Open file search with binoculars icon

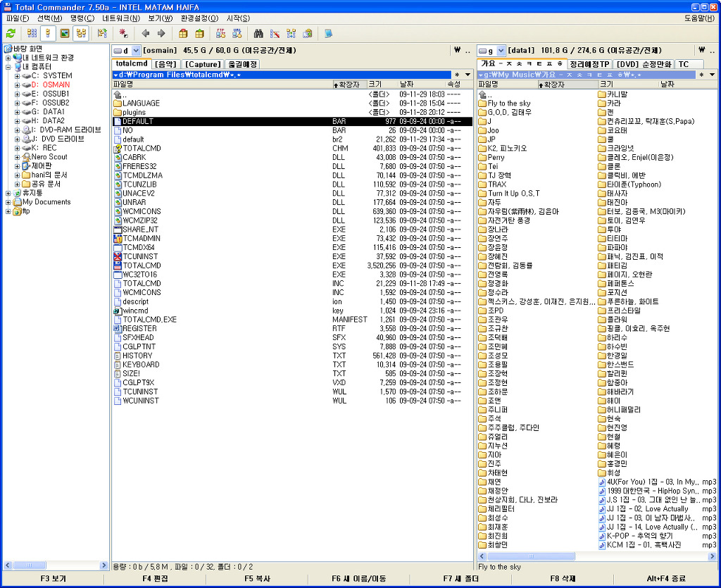coord(258,33)
